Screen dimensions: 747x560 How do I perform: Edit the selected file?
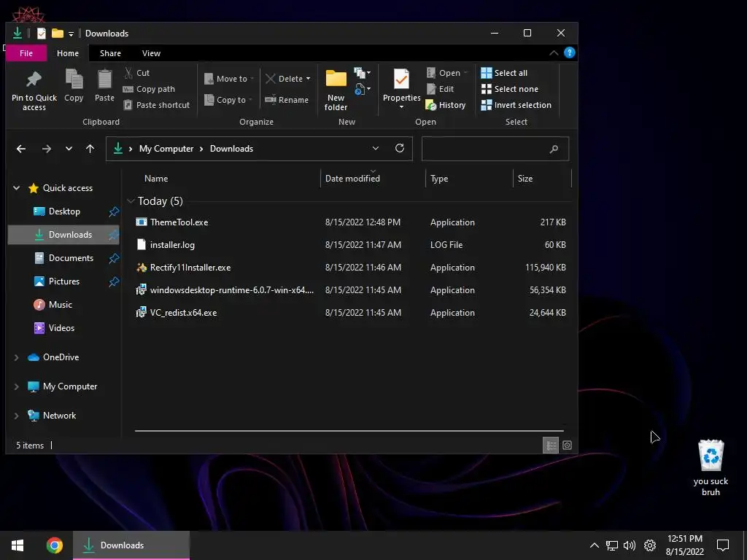[440, 89]
